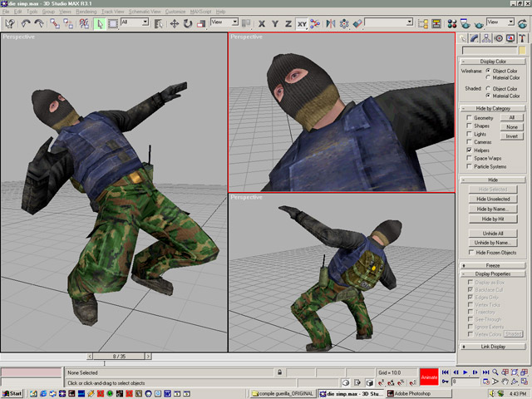Click the object color swatch near name field
Screen dimensions: 532x399
pos(522,51)
